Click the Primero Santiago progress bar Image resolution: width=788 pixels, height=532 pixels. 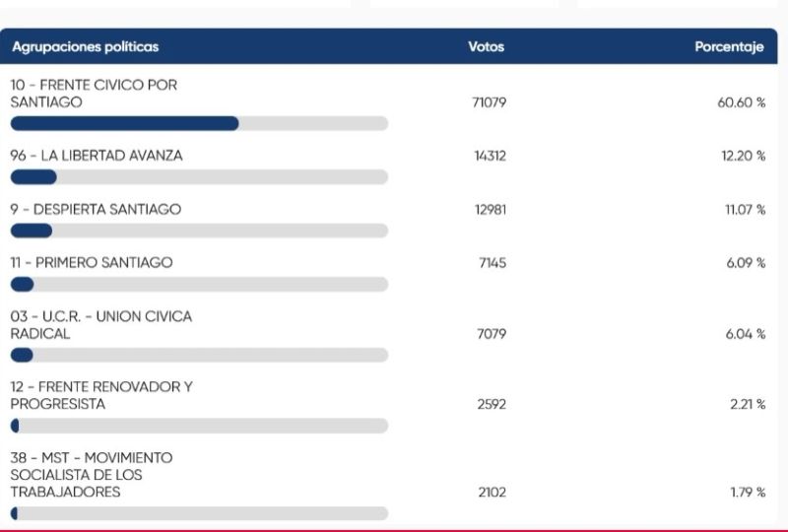coord(199,284)
